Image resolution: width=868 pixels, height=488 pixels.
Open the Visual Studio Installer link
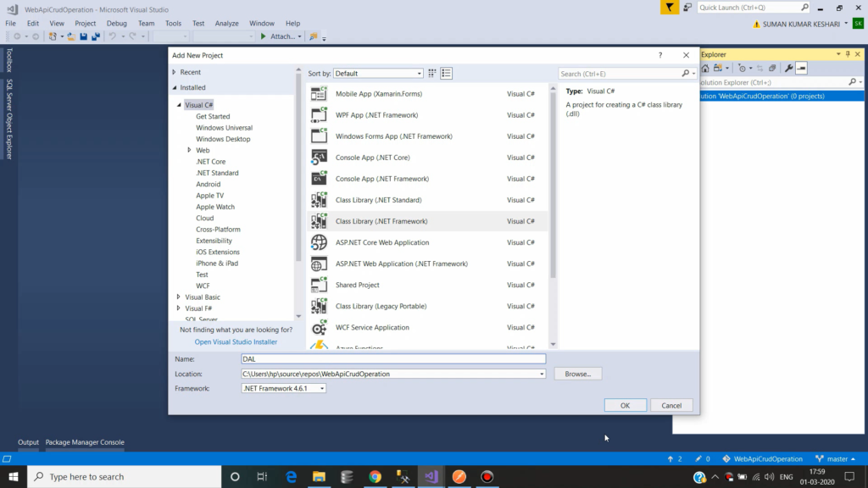click(x=236, y=342)
